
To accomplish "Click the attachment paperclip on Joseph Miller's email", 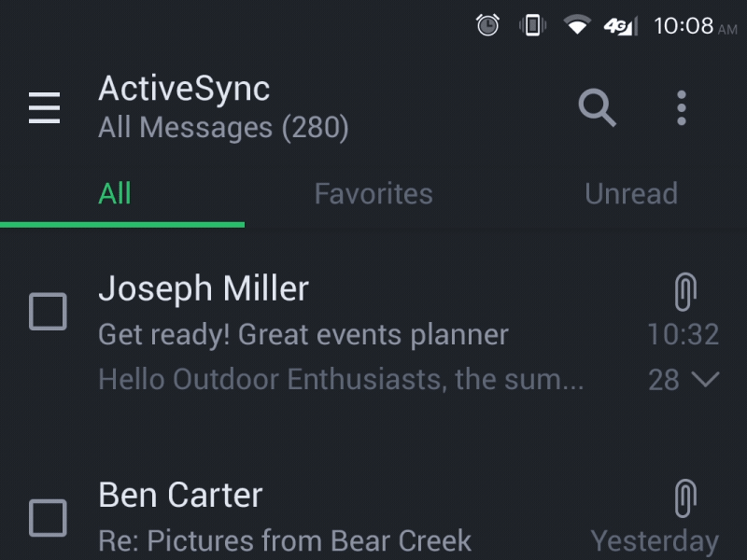I will click(684, 291).
